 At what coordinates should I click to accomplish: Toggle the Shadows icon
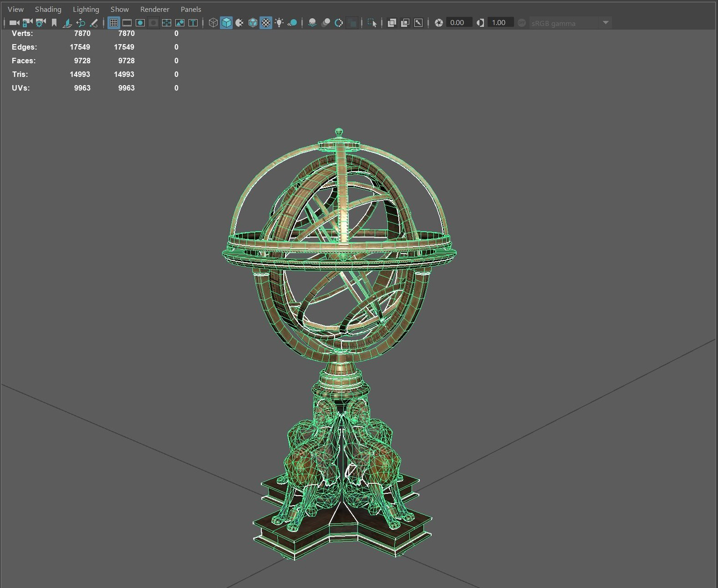pos(293,23)
